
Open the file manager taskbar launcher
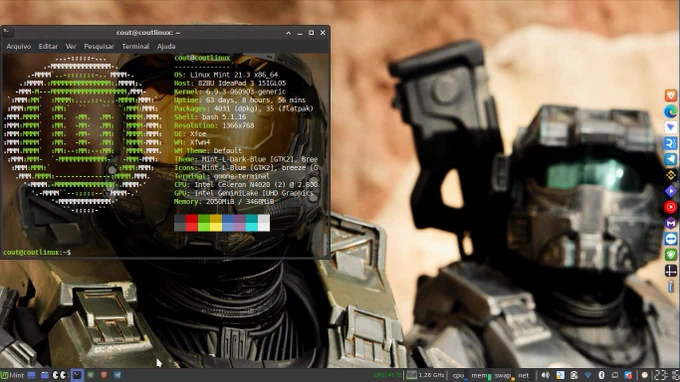pos(45,375)
